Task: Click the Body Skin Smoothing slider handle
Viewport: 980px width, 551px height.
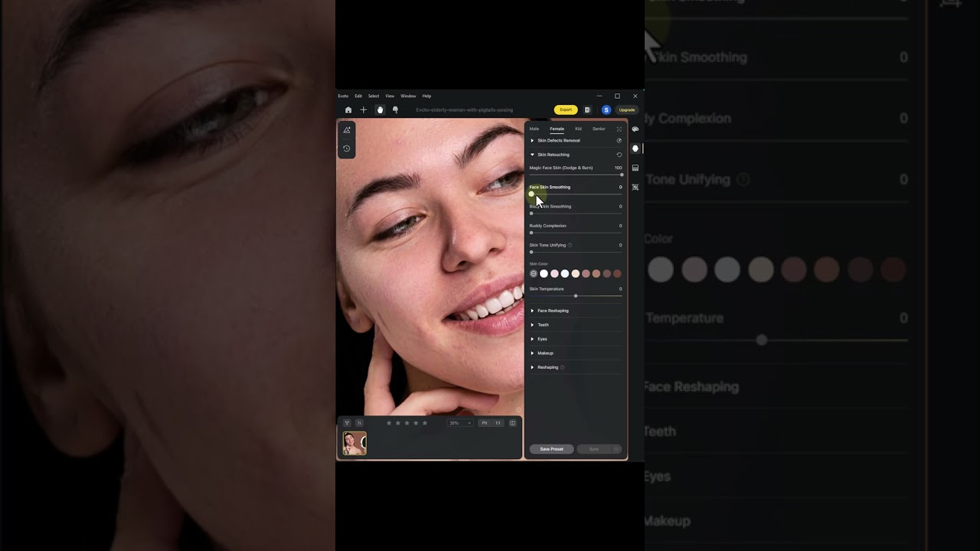Action: (531, 214)
